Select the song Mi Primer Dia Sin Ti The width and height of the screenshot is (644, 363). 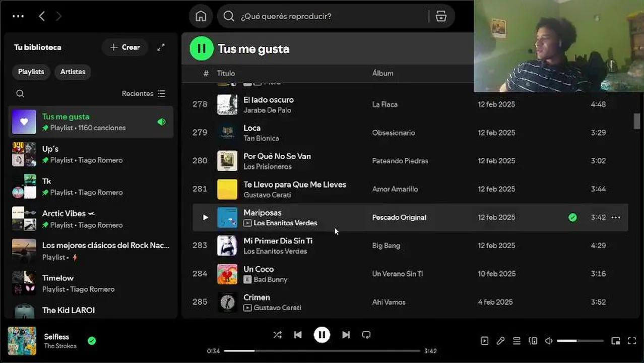(278, 241)
